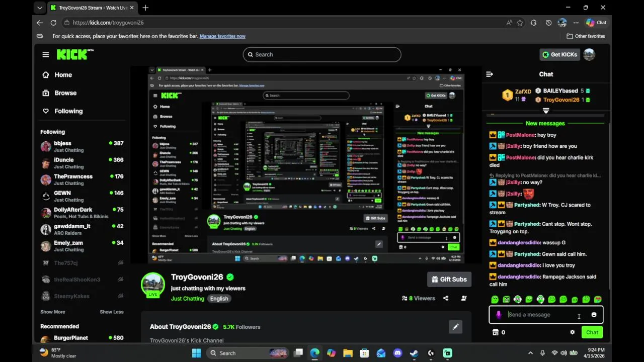Open Following in the sidebar
The height and width of the screenshot is (362, 644).
coord(68,111)
